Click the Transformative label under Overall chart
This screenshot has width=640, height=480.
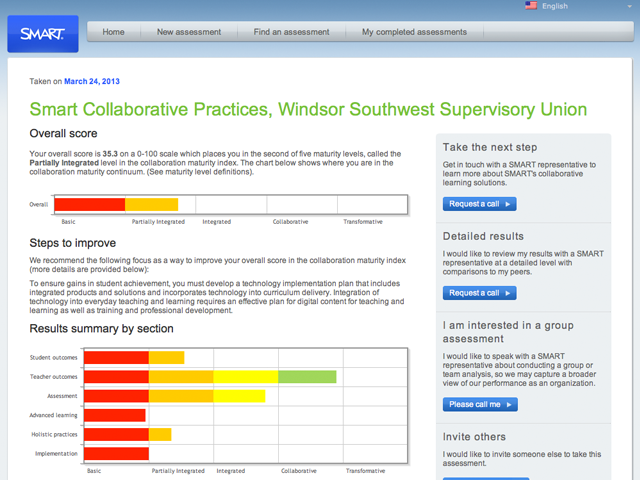pyautogui.click(x=363, y=222)
